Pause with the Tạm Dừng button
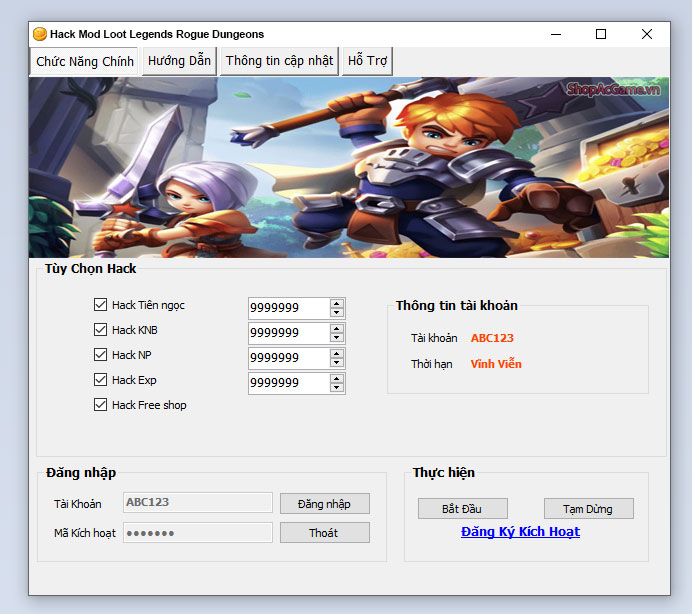 pos(589,509)
